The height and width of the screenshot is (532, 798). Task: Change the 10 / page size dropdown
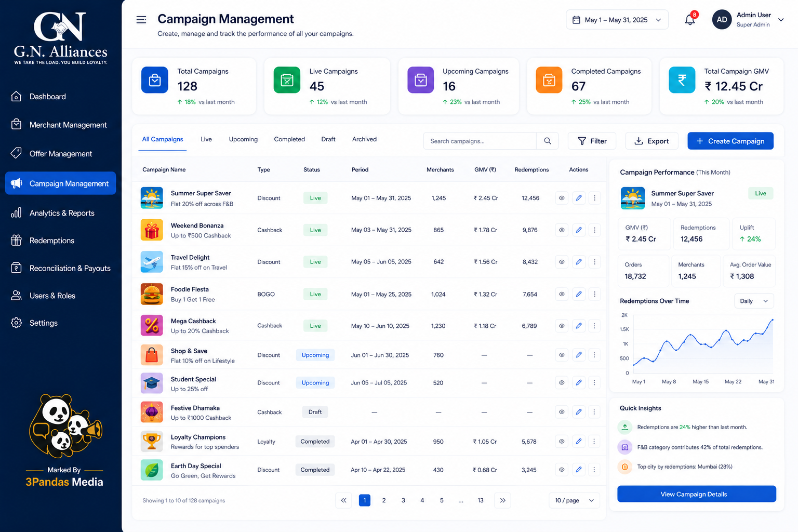(574, 500)
